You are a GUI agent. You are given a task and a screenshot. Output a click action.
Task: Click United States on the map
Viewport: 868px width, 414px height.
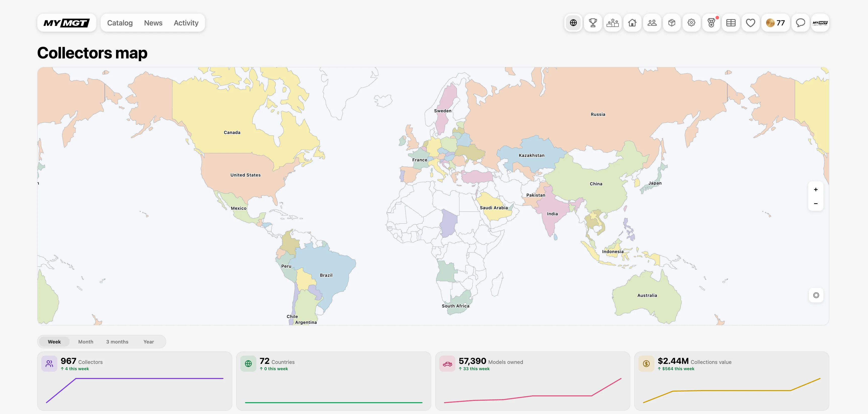246,175
